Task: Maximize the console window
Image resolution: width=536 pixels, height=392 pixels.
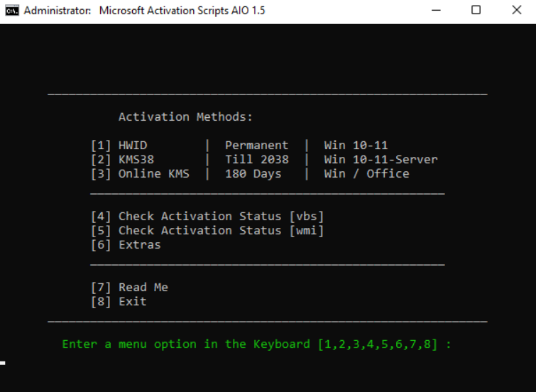Action: coord(476,10)
